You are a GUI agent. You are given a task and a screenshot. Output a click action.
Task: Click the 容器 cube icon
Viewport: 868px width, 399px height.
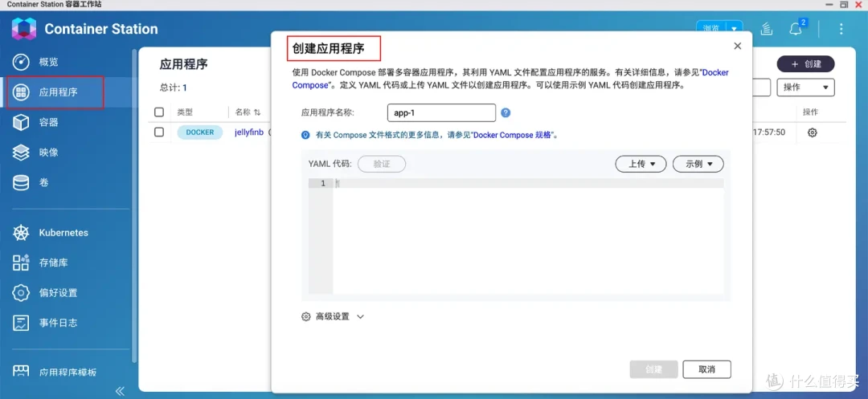pos(21,122)
